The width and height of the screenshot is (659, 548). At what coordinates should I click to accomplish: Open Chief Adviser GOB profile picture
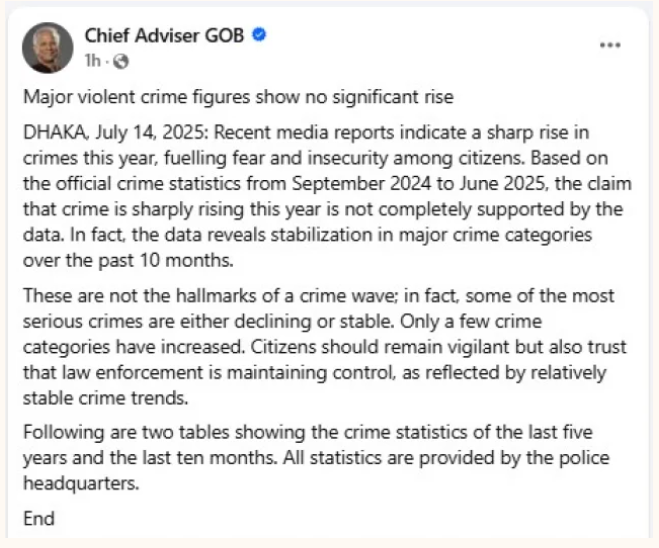pyautogui.click(x=47, y=47)
